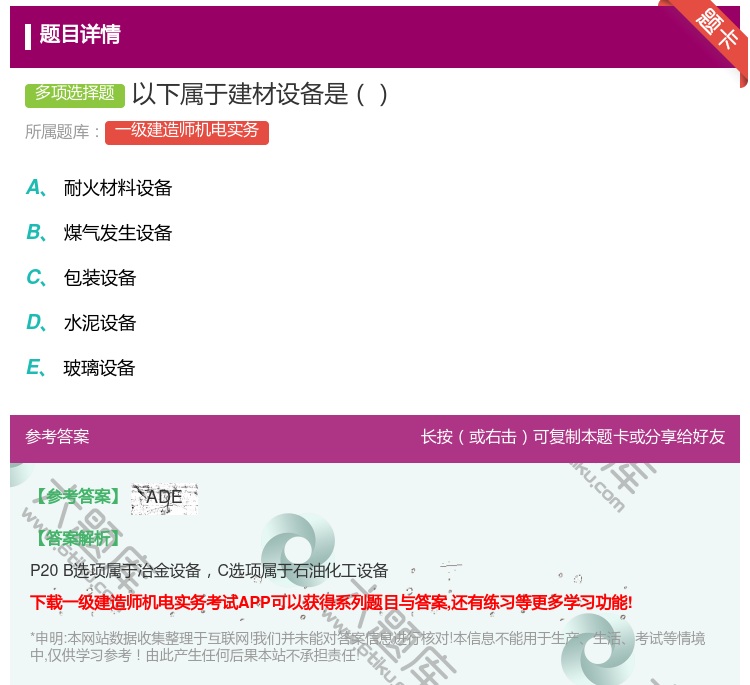Click the 参考答案 bar heading
750x685 pixels.
click(57, 437)
